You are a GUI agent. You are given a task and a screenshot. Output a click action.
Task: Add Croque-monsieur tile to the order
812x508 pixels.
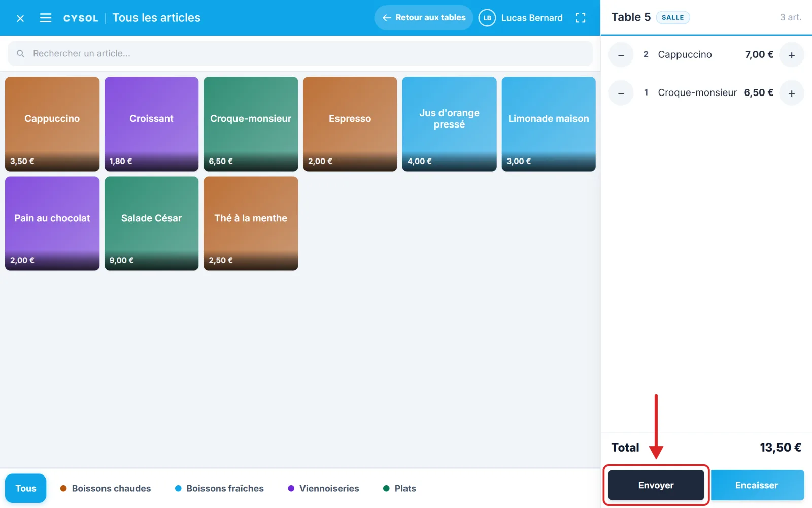pos(251,124)
